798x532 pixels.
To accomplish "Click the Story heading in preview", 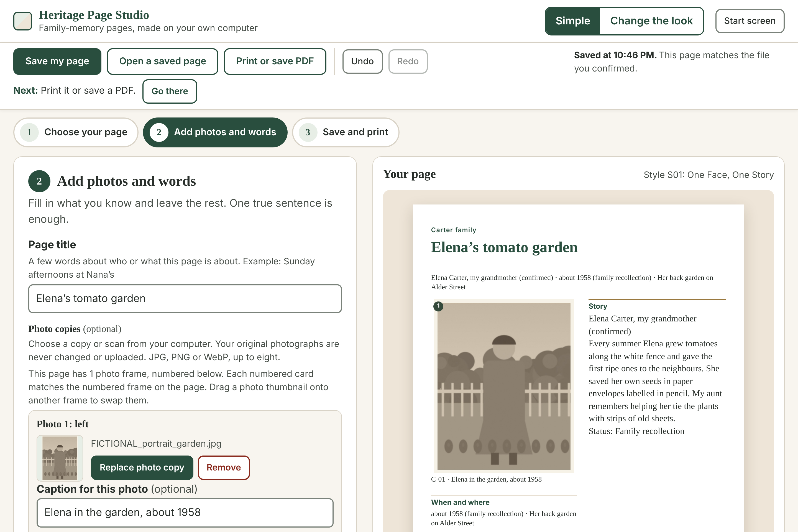I will 598,306.
